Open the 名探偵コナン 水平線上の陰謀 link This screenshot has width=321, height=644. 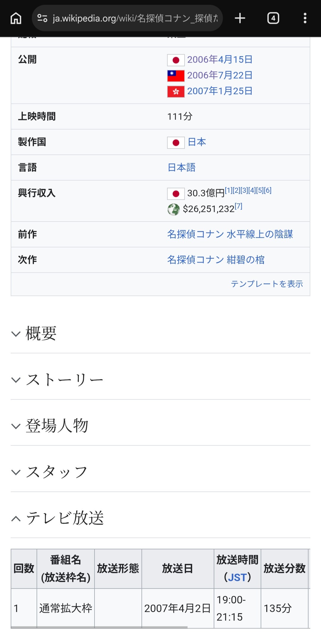230,234
